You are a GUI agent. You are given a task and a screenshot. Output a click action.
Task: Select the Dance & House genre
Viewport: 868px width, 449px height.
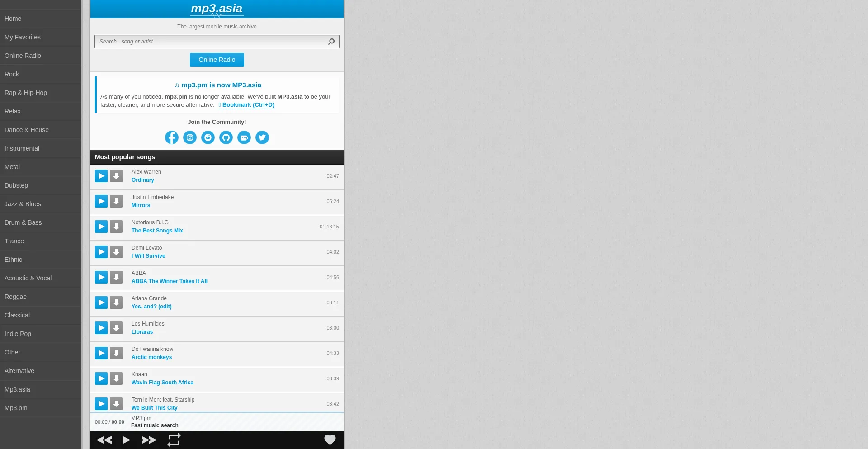41,130
